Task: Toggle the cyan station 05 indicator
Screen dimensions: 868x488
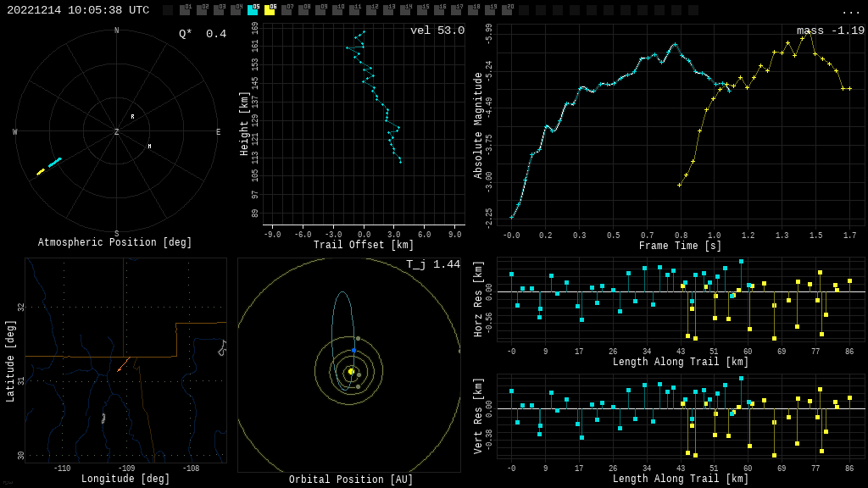Action: pyautogui.click(x=253, y=10)
